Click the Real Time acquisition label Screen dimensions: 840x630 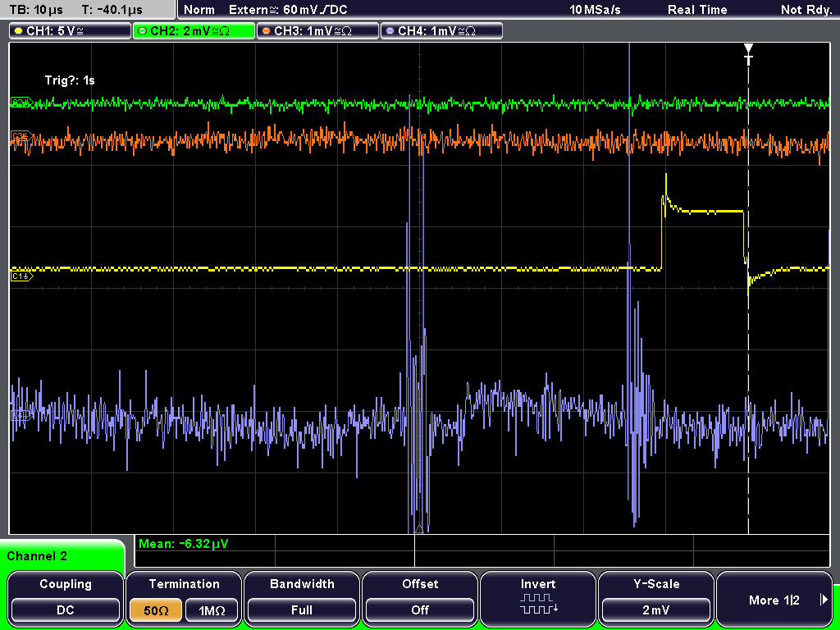(x=697, y=10)
